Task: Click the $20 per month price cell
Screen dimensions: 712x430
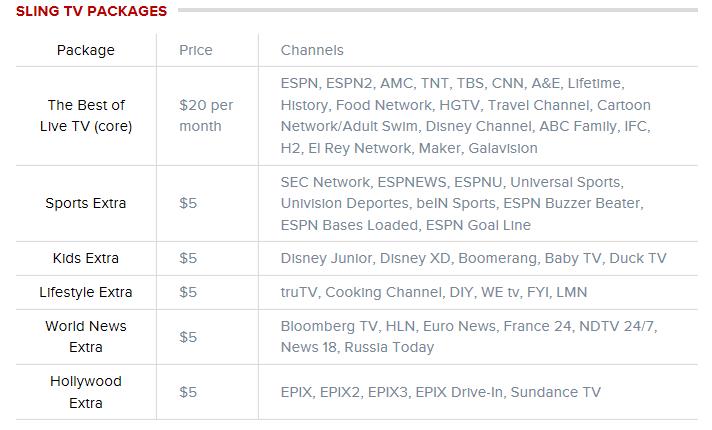Action: 206,115
